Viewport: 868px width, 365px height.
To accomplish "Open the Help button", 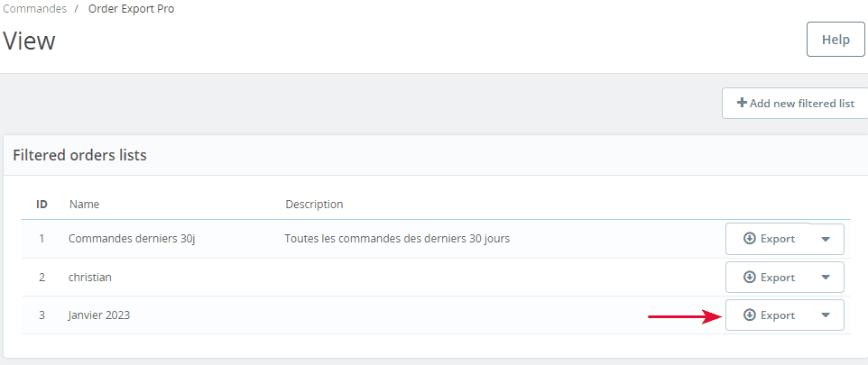I will coord(836,40).
